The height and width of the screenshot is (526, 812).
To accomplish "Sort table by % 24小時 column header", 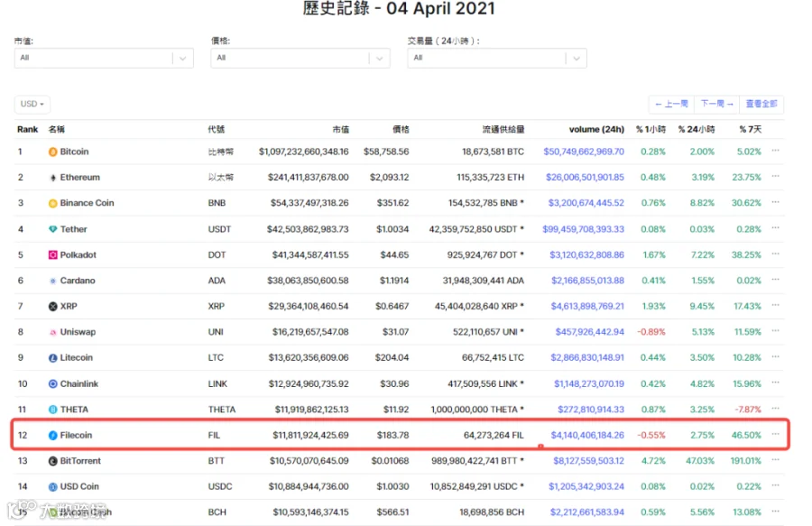I will tap(697, 129).
